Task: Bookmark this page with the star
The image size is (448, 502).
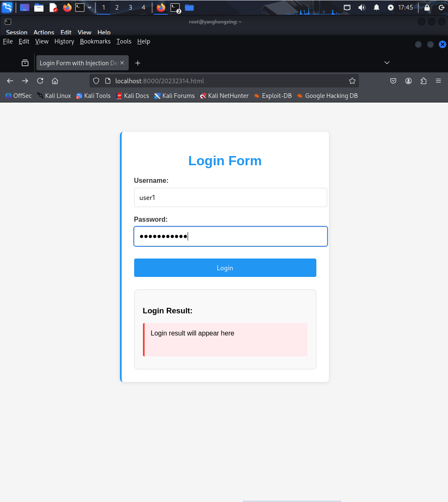Action: tap(352, 81)
